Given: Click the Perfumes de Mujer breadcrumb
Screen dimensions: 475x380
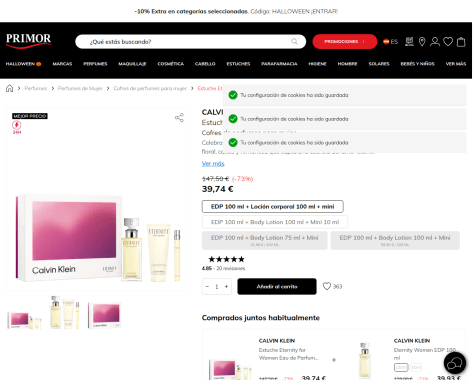Looking at the screenshot, I should click(80, 88).
